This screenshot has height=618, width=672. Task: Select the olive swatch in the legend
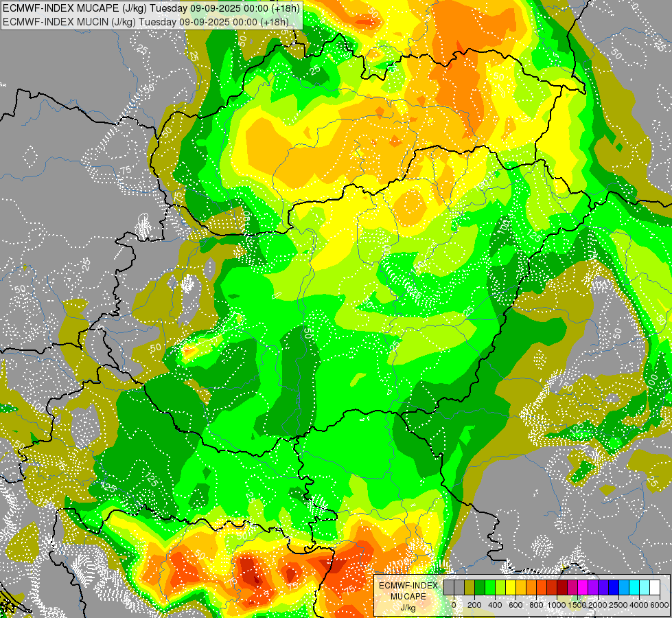[x=470, y=587]
